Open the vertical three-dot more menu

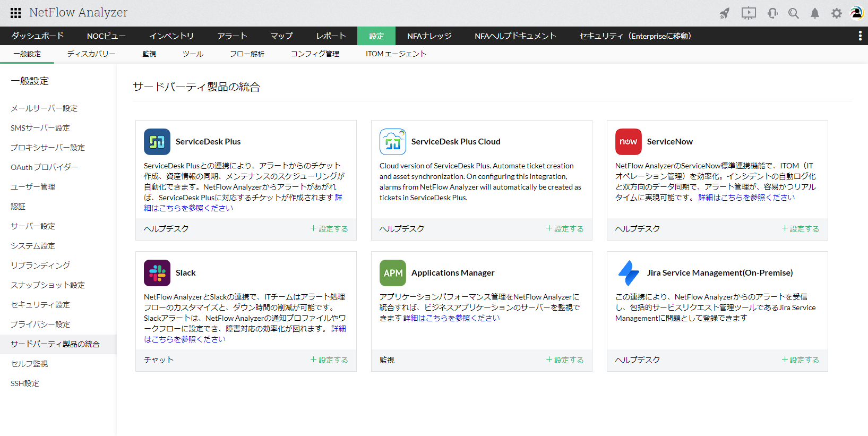(860, 36)
